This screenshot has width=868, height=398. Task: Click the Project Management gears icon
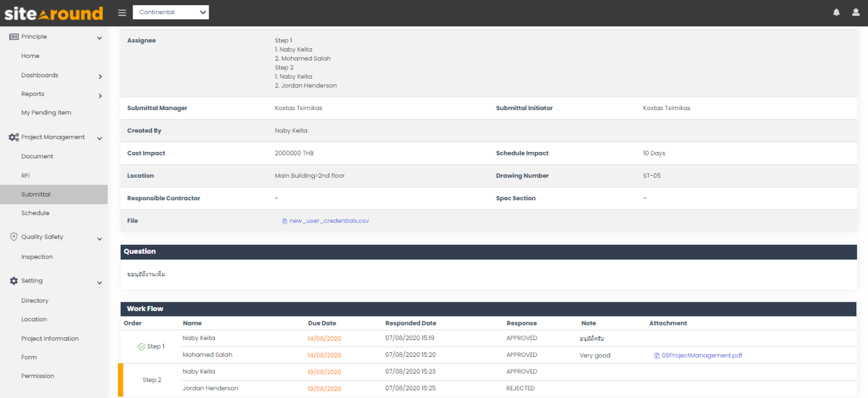tap(14, 137)
